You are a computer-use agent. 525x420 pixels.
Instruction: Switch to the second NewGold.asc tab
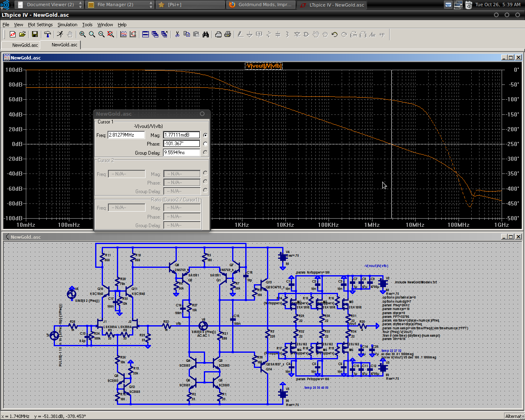61,45
